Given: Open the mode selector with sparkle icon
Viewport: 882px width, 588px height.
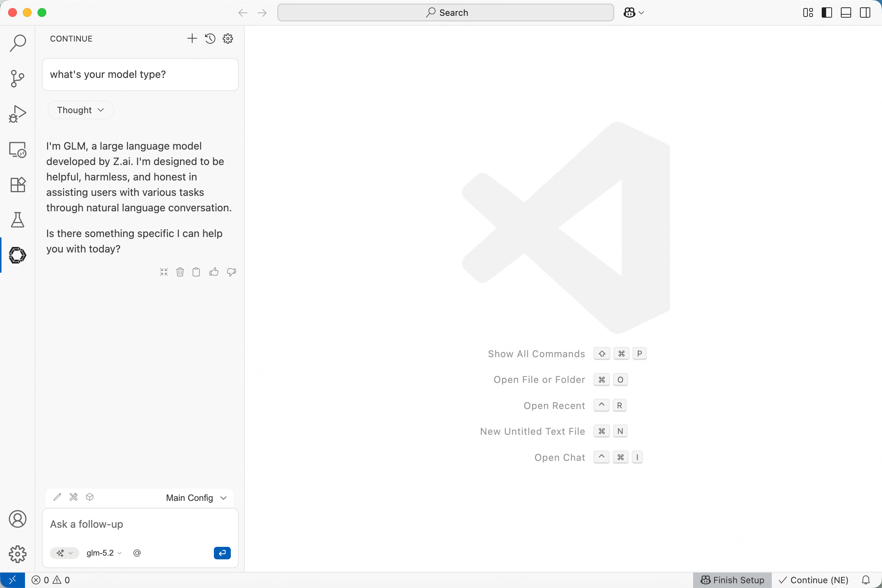Looking at the screenshot, I should (x=64, y=553).
